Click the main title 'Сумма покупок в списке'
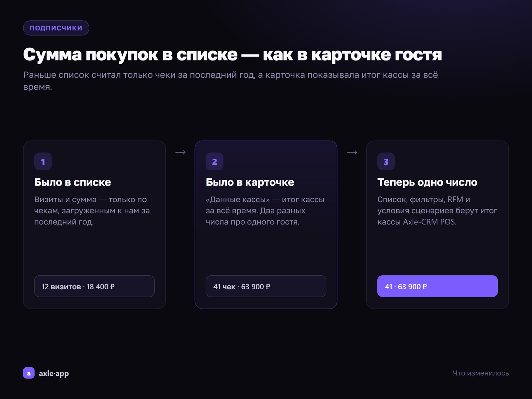532x399 pixels. 130,55
